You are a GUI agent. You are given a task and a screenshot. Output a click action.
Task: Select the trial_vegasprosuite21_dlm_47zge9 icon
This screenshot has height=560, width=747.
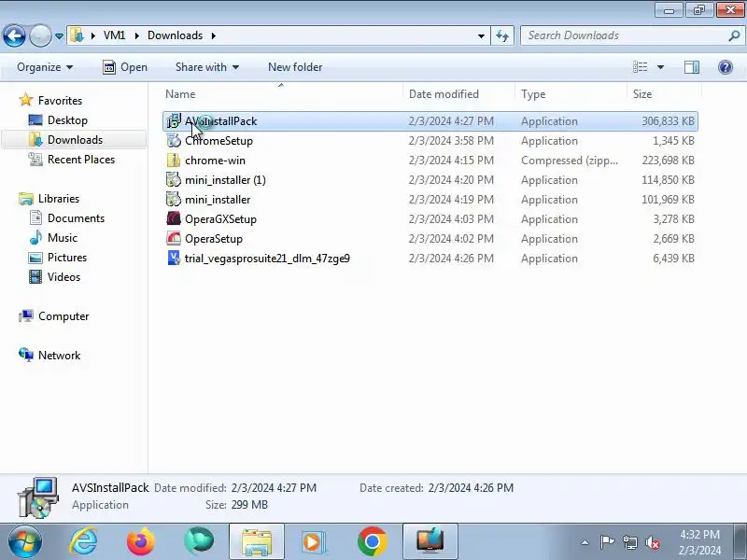tap(174, 258)
